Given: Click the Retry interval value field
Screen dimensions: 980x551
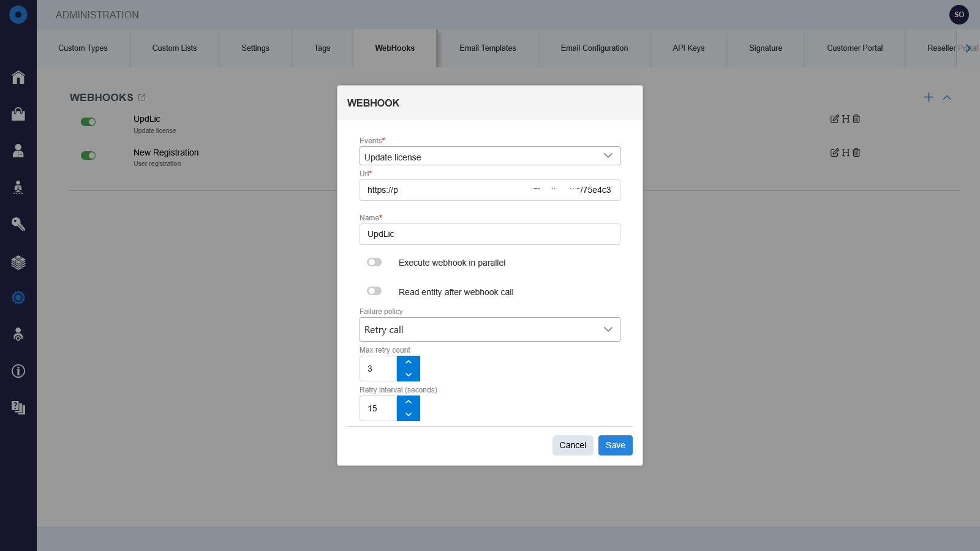Looking at the screenshot, I should click(x=378, y=408).
